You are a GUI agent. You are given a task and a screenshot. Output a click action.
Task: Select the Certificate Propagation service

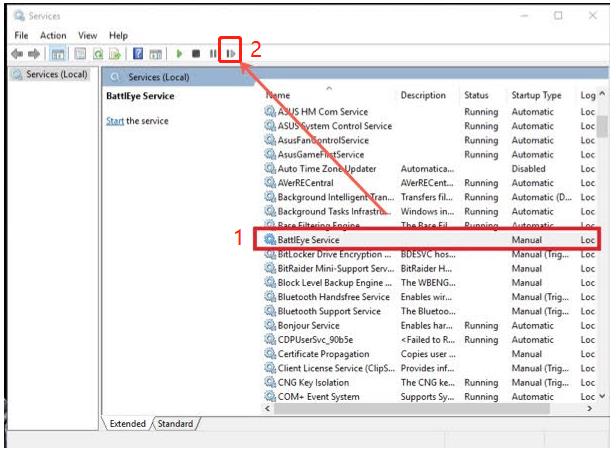point(429,354)
